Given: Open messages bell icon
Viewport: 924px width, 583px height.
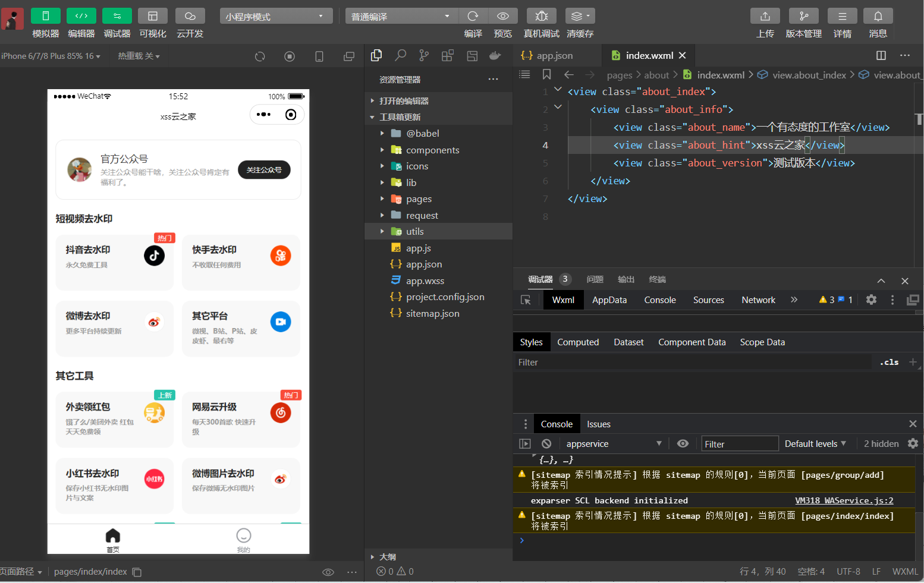Looking at the screenshot, I should click(x=878, y=16).
